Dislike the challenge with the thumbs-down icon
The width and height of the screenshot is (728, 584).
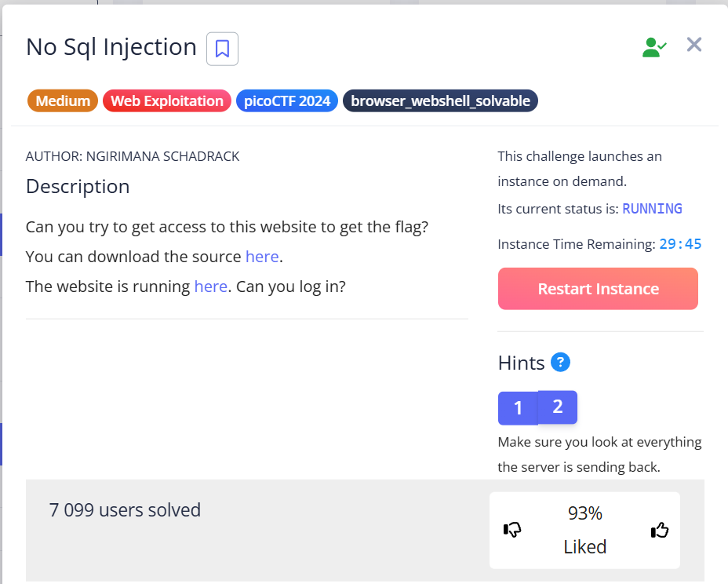pos(512,531)
